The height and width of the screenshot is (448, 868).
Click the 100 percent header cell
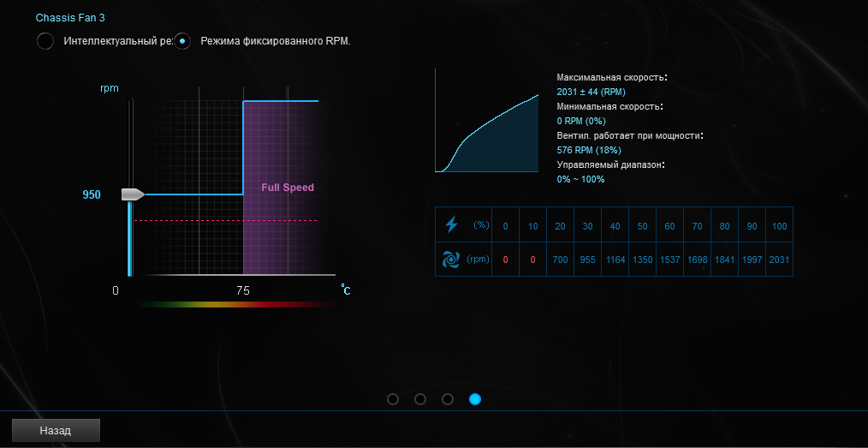tap(780, 226)
